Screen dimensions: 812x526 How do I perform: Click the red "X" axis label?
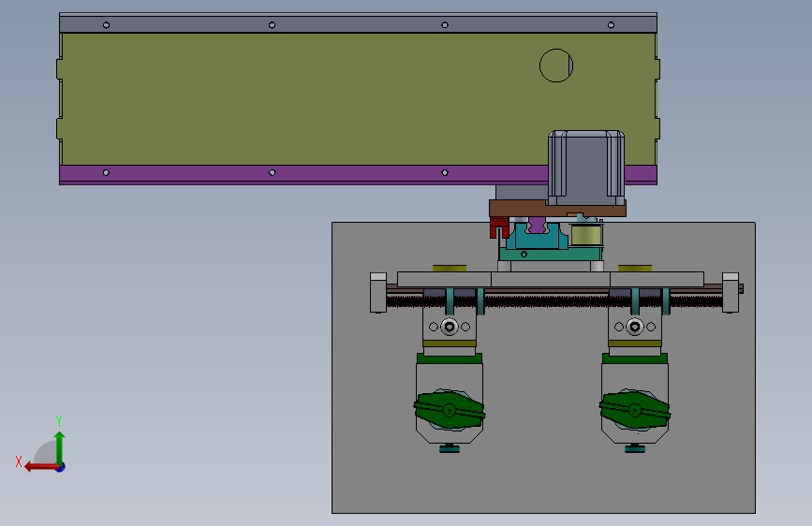pyautogui.click(x=19, y=461)
